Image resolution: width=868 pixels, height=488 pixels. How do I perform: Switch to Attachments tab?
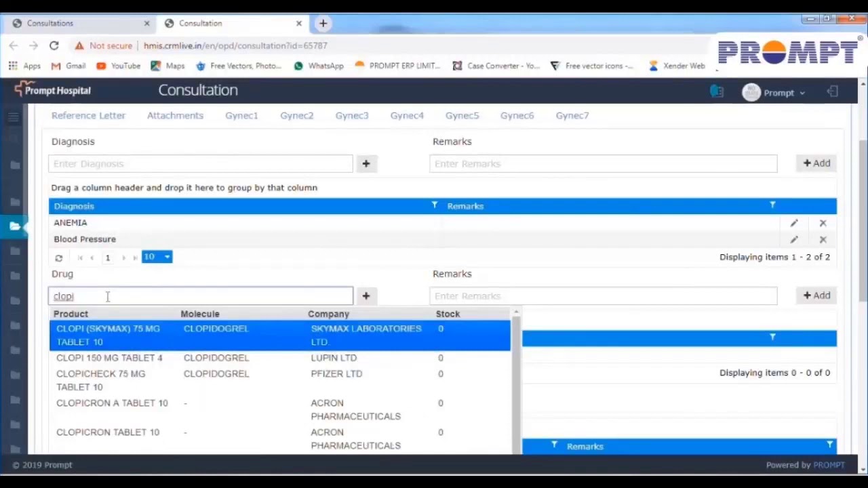click(175, 115)
